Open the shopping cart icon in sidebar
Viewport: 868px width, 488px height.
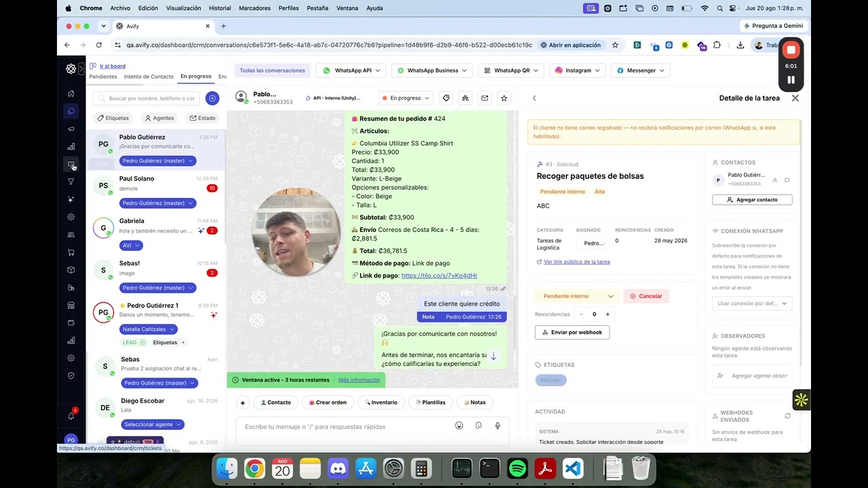(71, 252)
